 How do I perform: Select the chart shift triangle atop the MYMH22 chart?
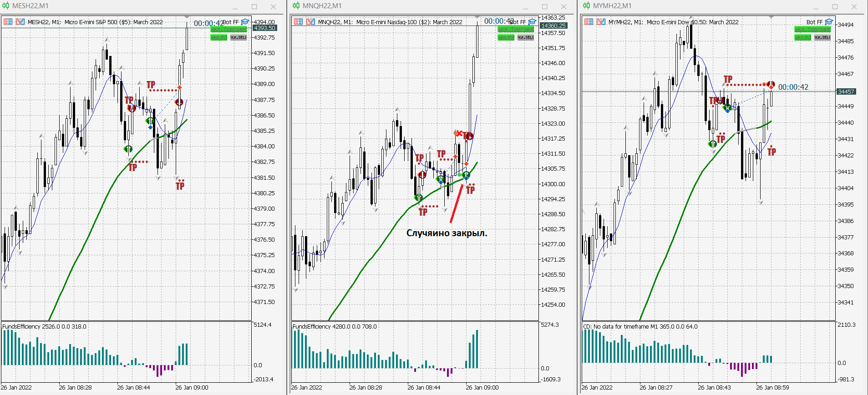pyautogui.click(x=771, y=17)
